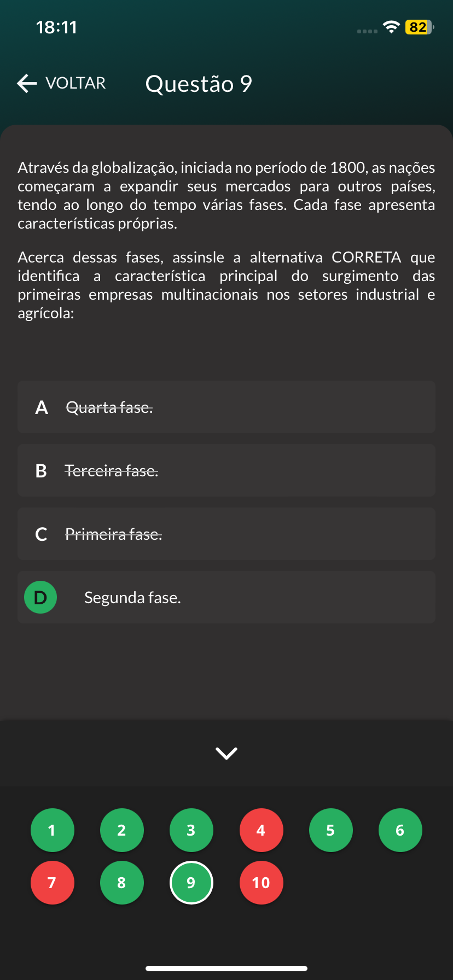Choose alternative A Quarta fase
Image resolution: width=453 pixels, height=980 pixels.
[226, 407]
